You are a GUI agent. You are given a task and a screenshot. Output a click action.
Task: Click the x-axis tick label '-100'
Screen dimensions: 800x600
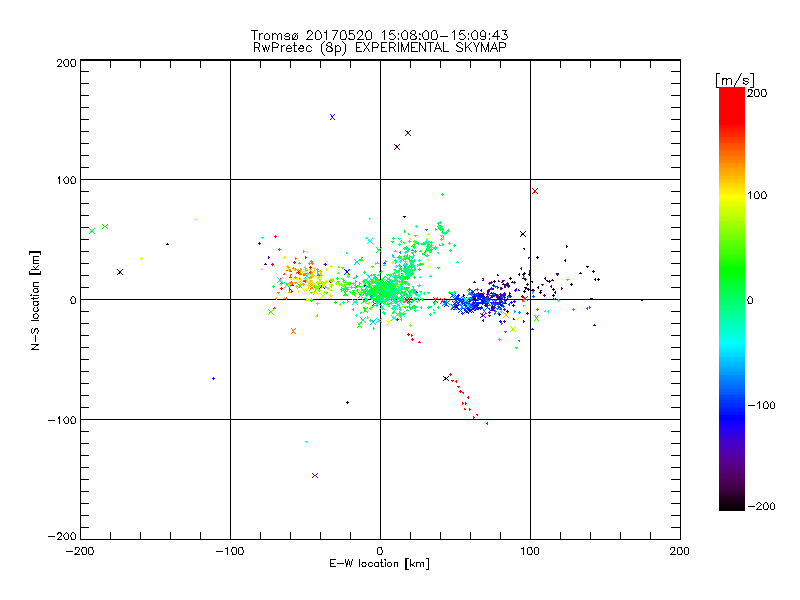point(230,551)
